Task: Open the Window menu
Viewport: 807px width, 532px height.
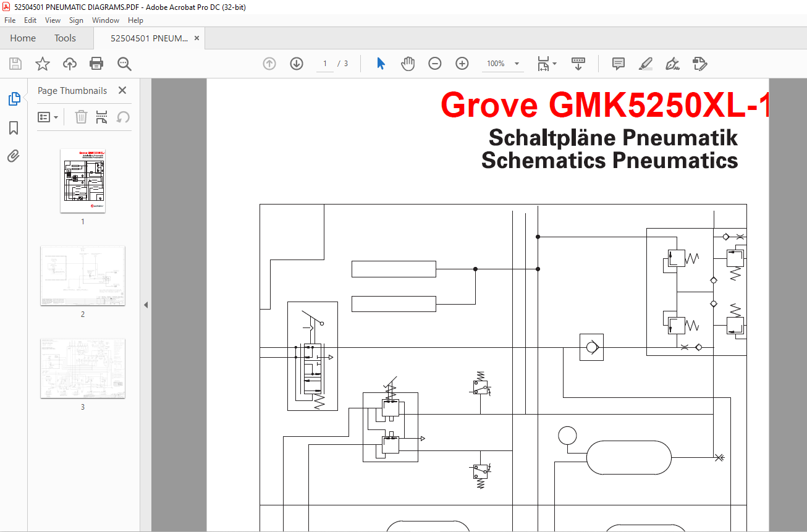Action: point(106,20)
